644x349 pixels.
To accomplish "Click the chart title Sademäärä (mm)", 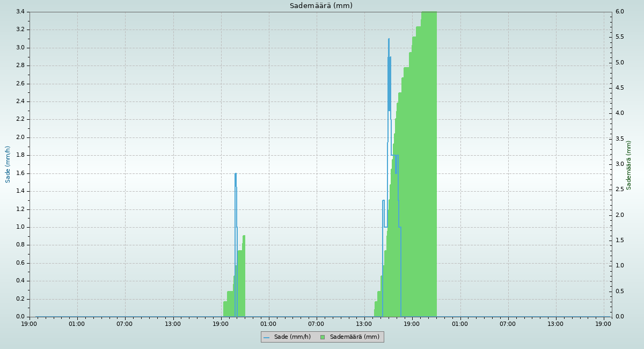I will coord(321,6).
